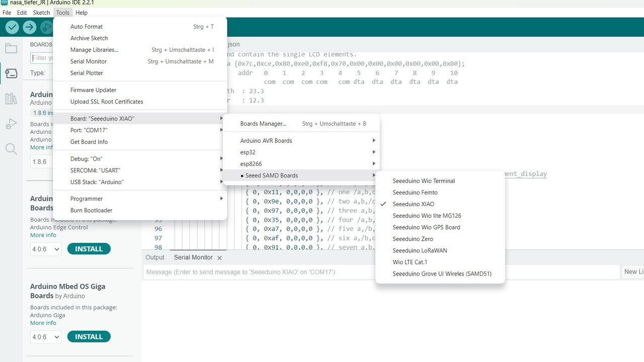Select Get Board Info

(x=140, y=142)
